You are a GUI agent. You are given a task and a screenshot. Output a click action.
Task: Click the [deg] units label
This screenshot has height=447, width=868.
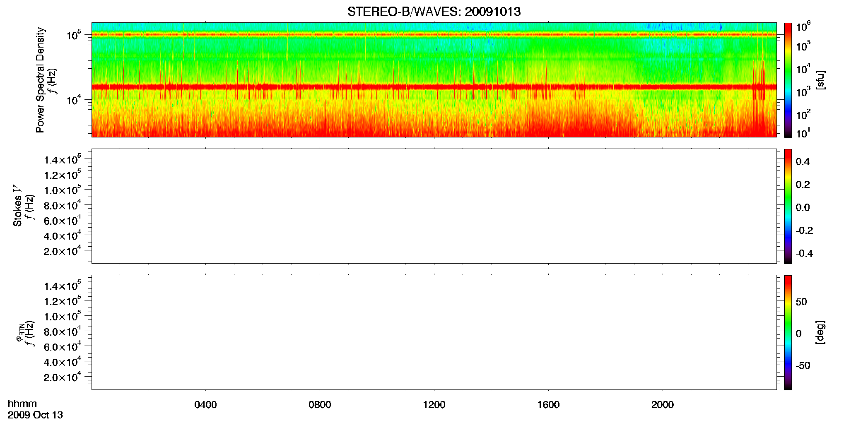(820, 332)
